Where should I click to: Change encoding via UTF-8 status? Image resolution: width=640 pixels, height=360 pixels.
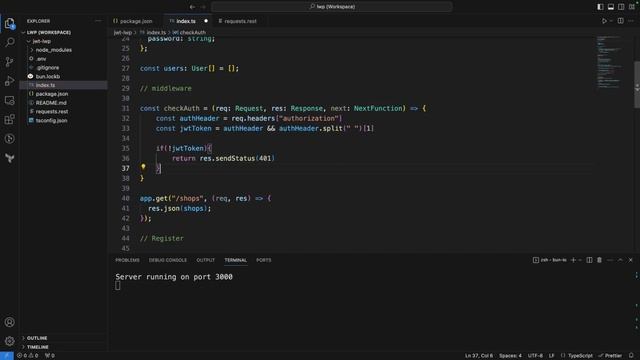pyautogui.click(x=535, y=356)
